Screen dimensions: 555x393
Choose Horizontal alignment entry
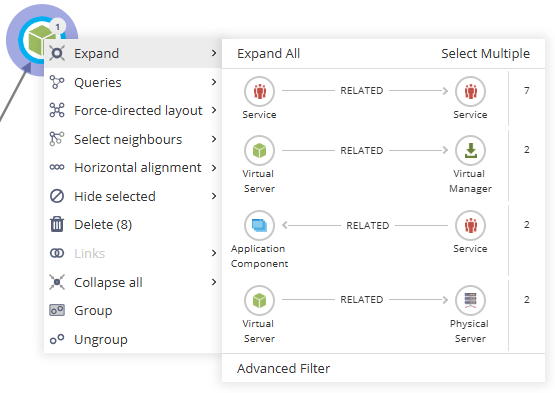[x=133, y=167]
